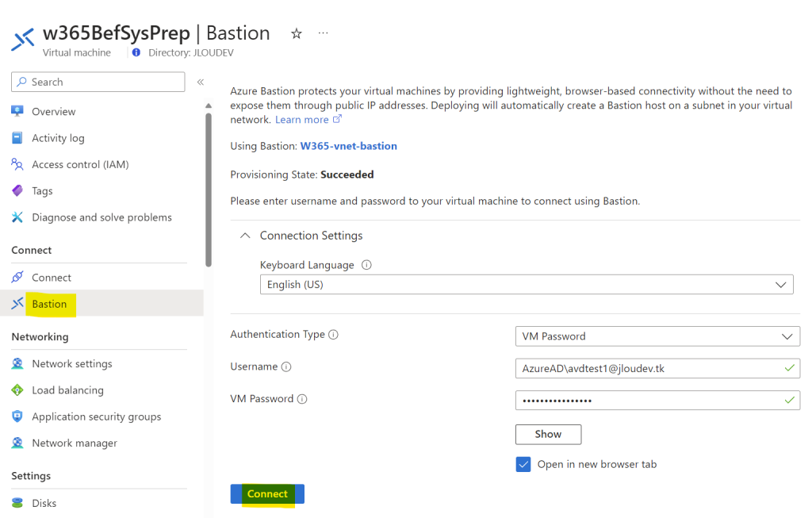Image resolution: width=812 pixels, height=518 pixels.
Task: Click Show to reveal the password
Action: (548, 434)
